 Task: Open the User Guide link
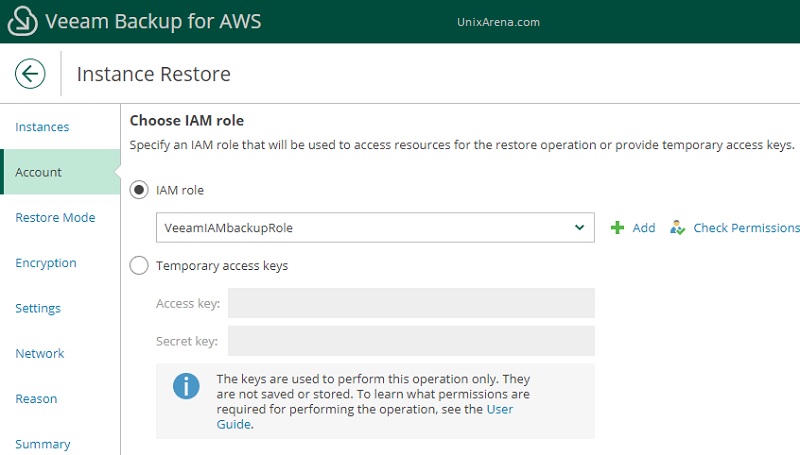pyautogui.click(x=499, y=409)
